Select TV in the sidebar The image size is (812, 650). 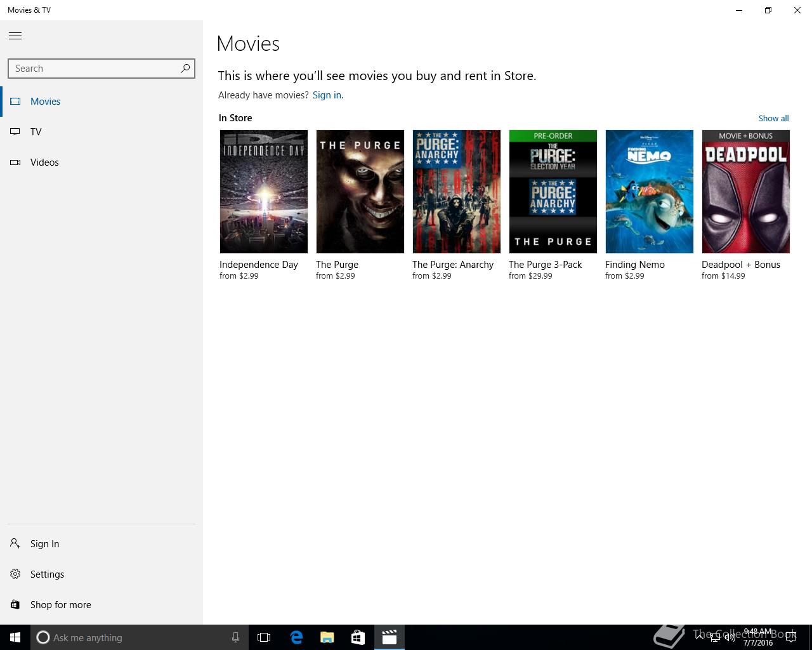pos(101,132)
